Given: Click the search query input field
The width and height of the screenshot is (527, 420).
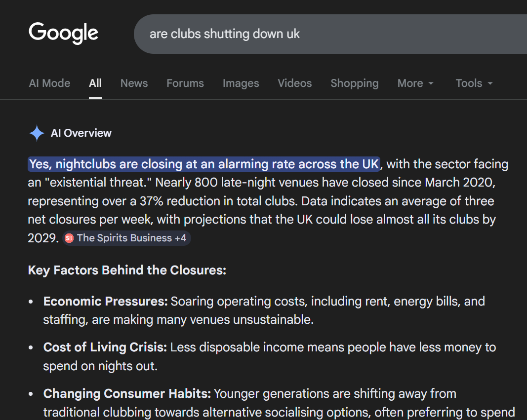Looking at the screenshot, I should [326, 34].
